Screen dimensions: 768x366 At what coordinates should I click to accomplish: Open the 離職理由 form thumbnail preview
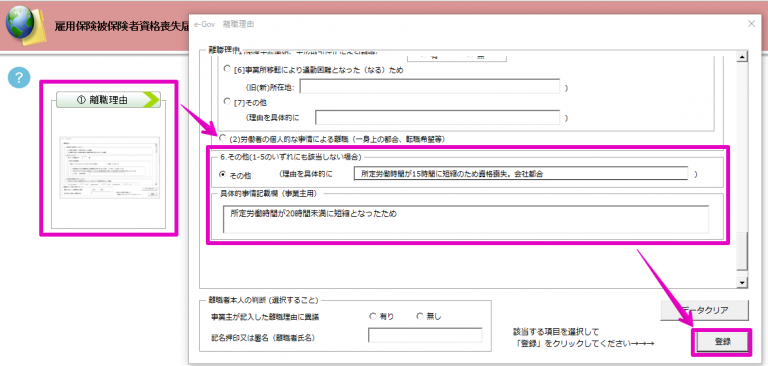[x=109, y=168]
